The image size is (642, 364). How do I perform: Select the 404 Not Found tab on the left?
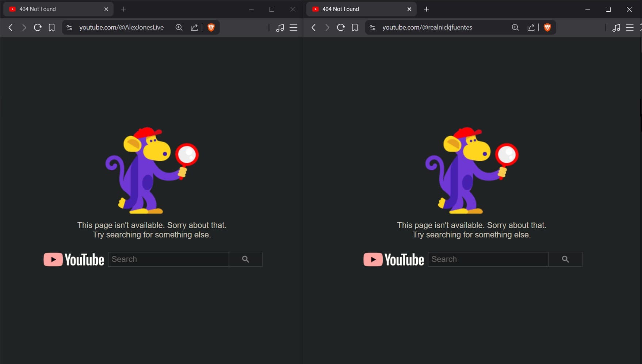pos(55,9)
